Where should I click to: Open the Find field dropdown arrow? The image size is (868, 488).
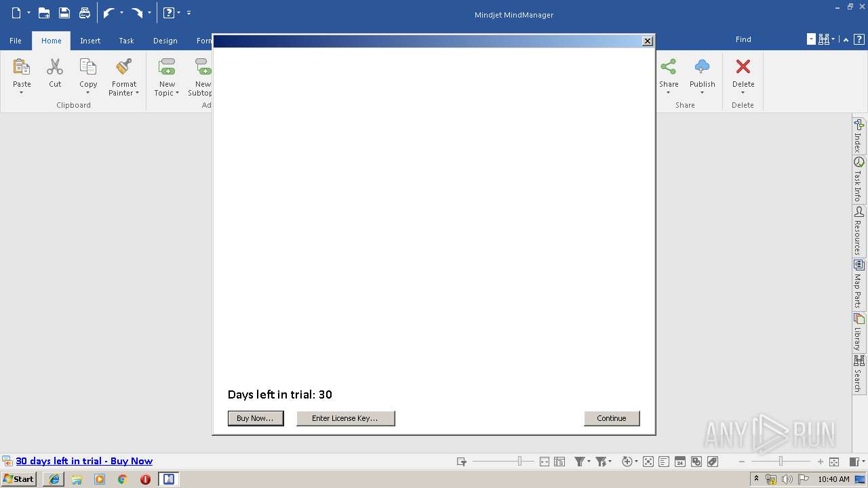[811, 39]
